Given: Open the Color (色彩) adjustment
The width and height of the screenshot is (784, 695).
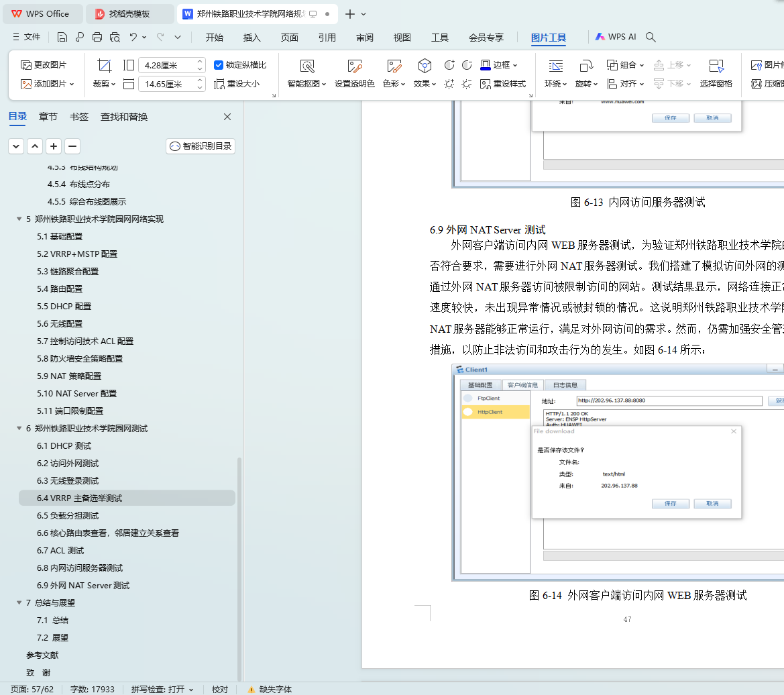Looking at the screenshot, I should 394,74.
